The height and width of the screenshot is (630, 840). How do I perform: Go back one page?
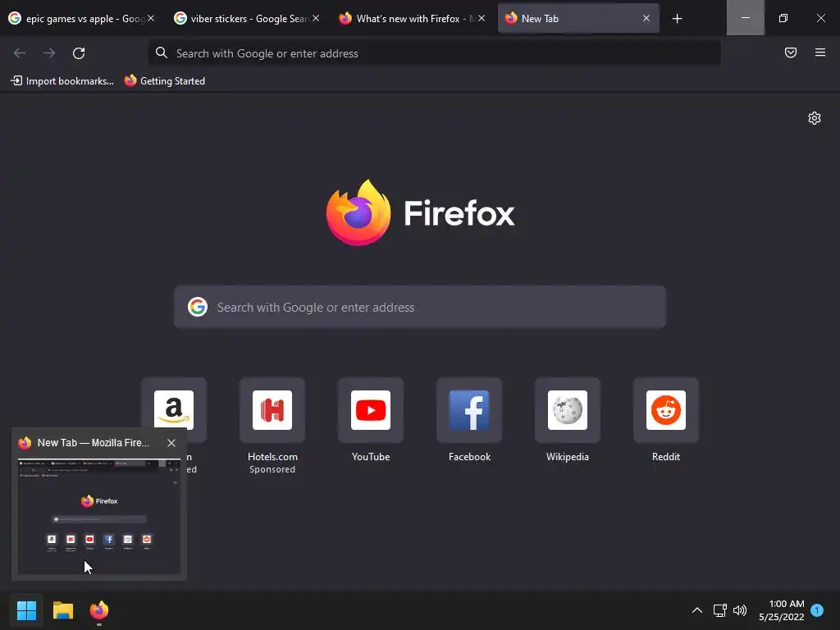20,53
